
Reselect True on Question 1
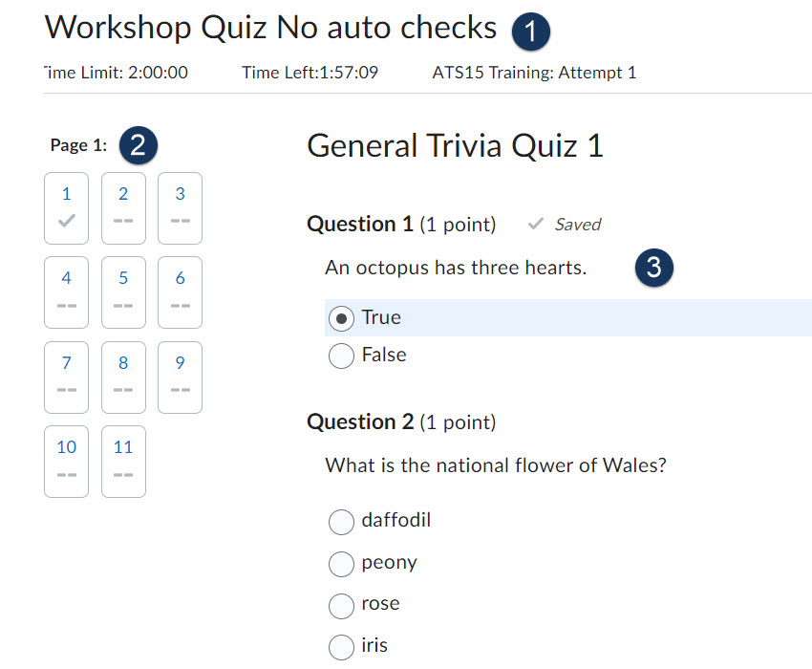tap(341, 318)
